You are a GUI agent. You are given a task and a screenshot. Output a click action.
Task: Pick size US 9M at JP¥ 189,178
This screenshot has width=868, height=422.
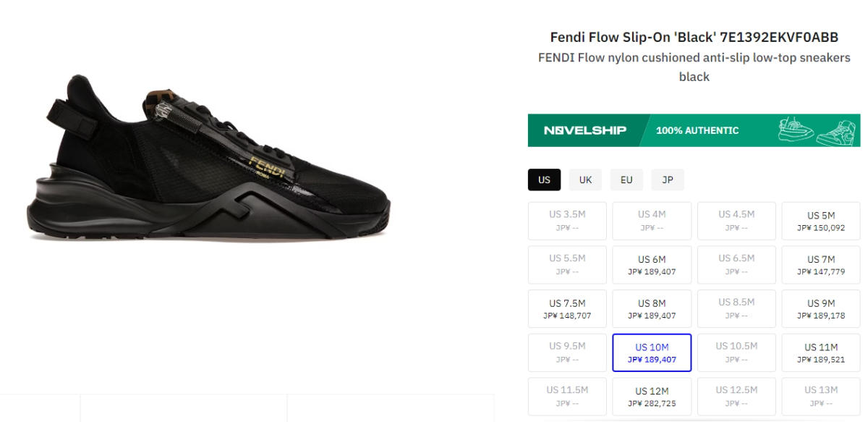click(821, 309)
